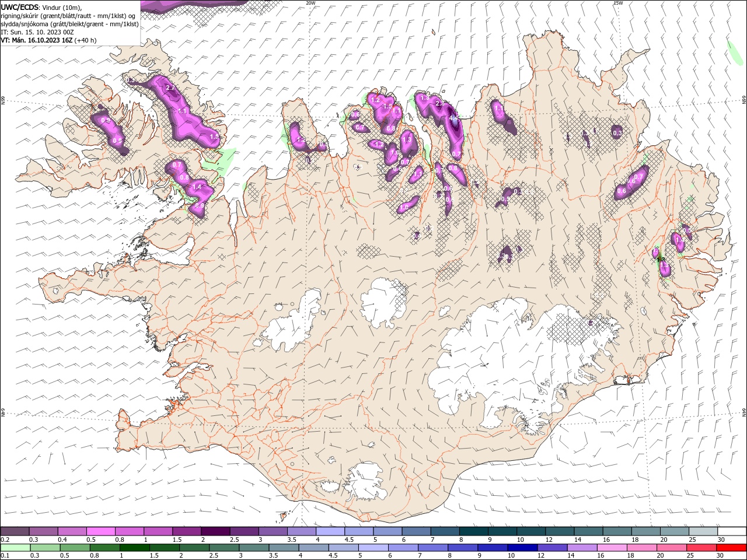Click the "UWC/ECDS" bold title text
Screen dimensions: 747x560
pyautogui.click(x=20, y=7)
